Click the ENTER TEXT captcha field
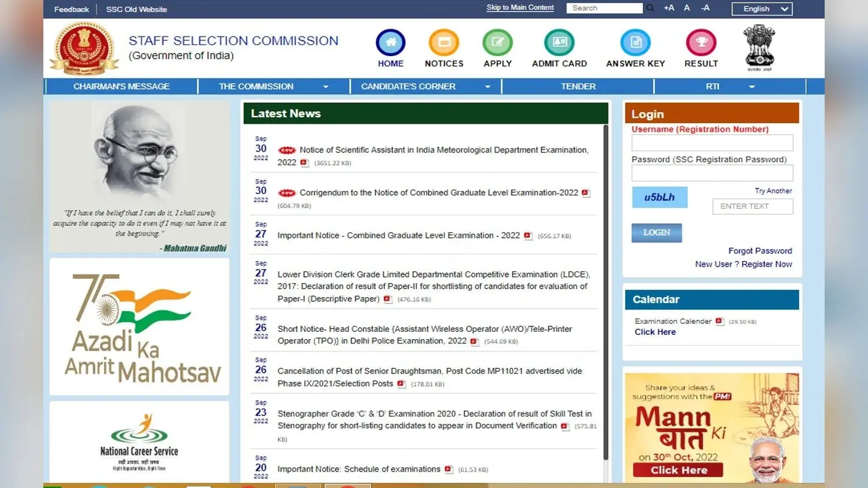 (753, 206)
